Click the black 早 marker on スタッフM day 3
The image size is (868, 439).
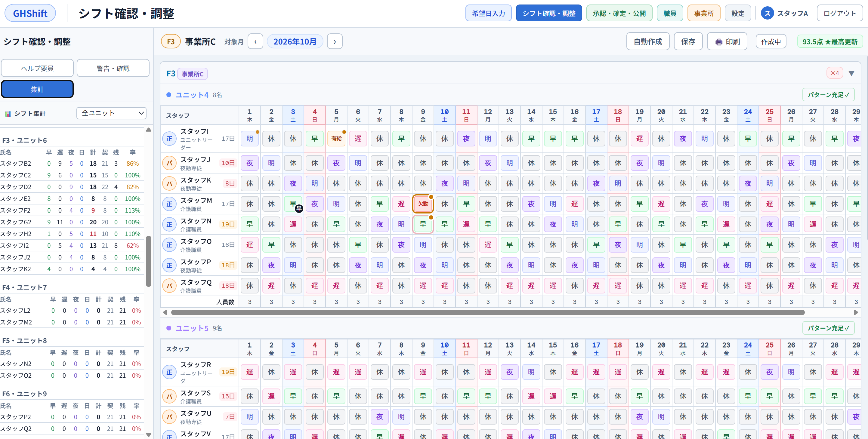point(299,209)
